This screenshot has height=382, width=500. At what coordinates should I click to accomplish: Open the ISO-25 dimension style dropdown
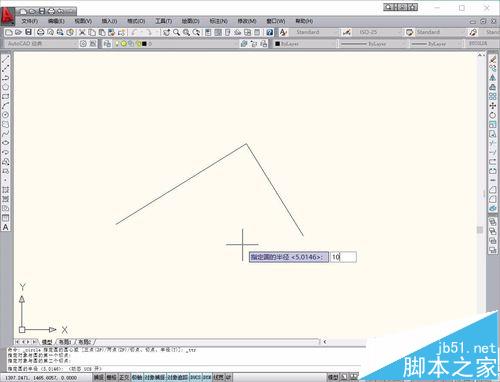pyautogui.click(x=378, y=32)
